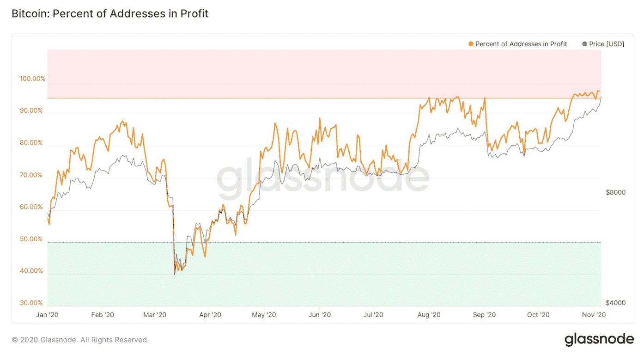Open the Glassnode copyright notice text
Image resolution: width=644 pixels, height=355 pixels.
80,340
